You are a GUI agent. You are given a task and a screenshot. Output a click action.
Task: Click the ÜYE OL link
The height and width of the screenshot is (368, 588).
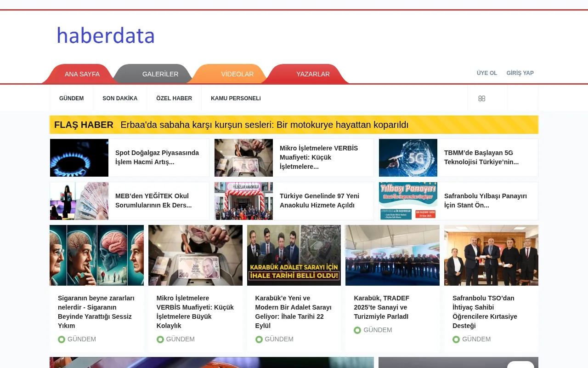486,73
